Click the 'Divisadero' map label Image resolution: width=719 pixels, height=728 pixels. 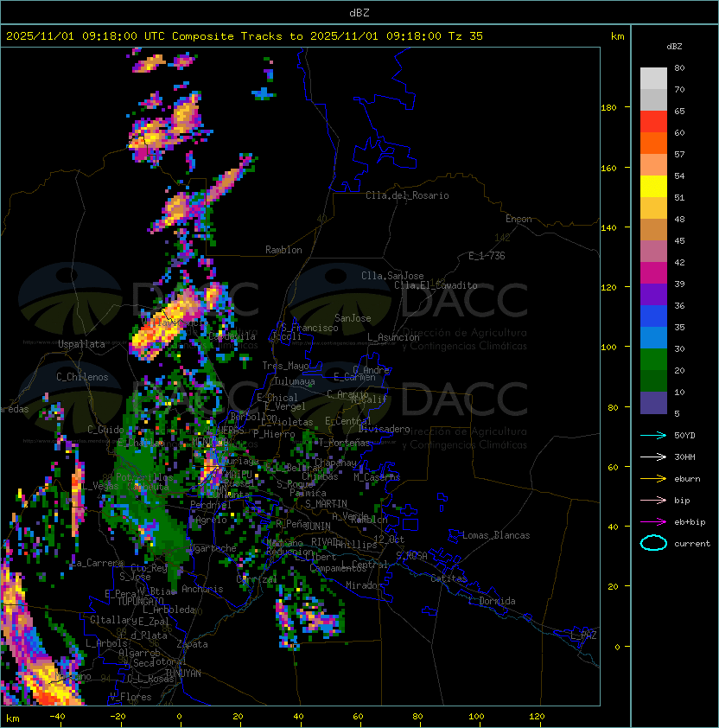click(384, 429)
